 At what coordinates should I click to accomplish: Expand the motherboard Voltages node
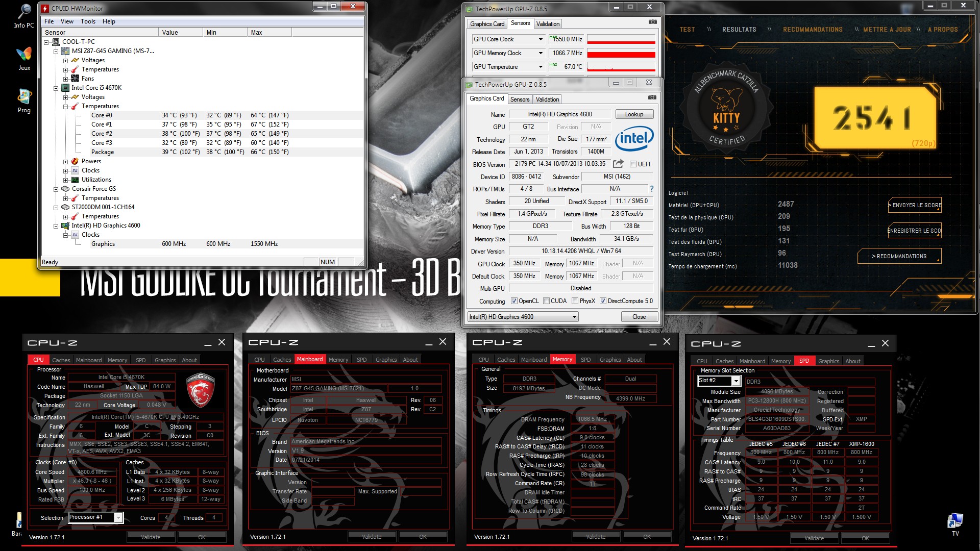65,60
